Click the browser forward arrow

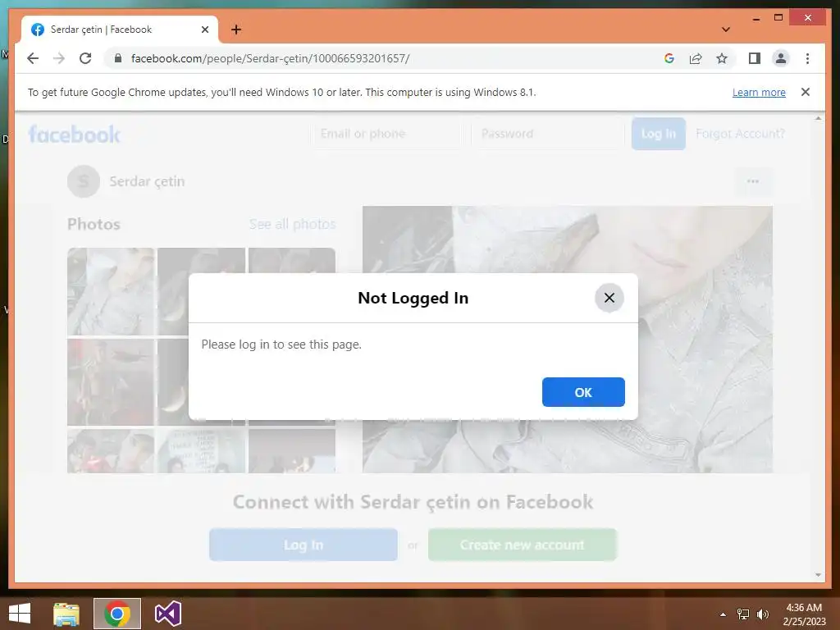59,58
